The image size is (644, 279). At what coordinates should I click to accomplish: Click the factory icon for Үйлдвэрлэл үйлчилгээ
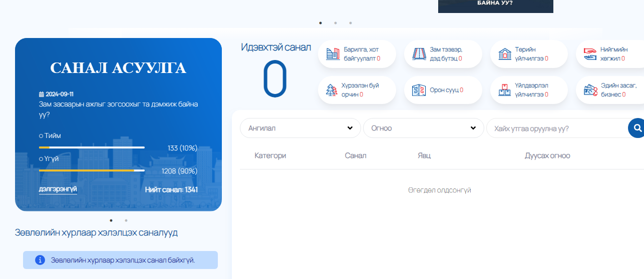click(x=505, y=90)
